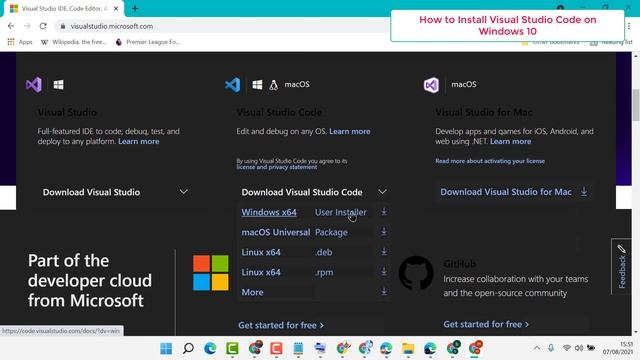Screen dimensions: 640x360
Task: Click Get started for free under Microsoft
Action: (x=281, y=325)
